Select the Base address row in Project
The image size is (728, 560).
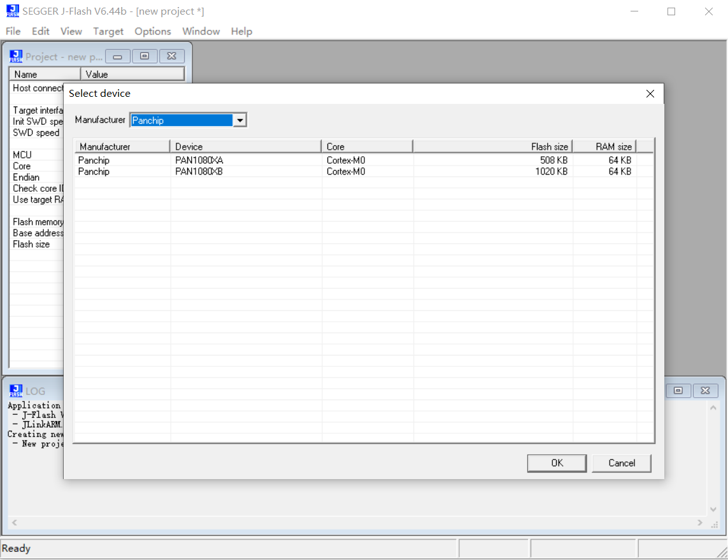click(38, 233)
